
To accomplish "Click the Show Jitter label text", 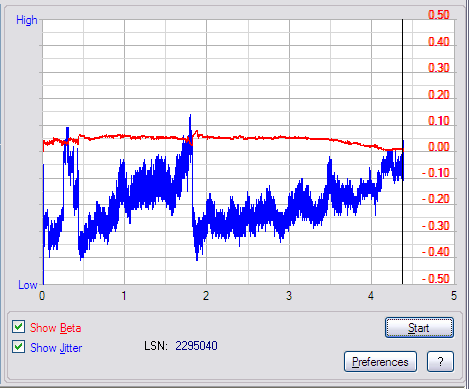I will 56,348.
